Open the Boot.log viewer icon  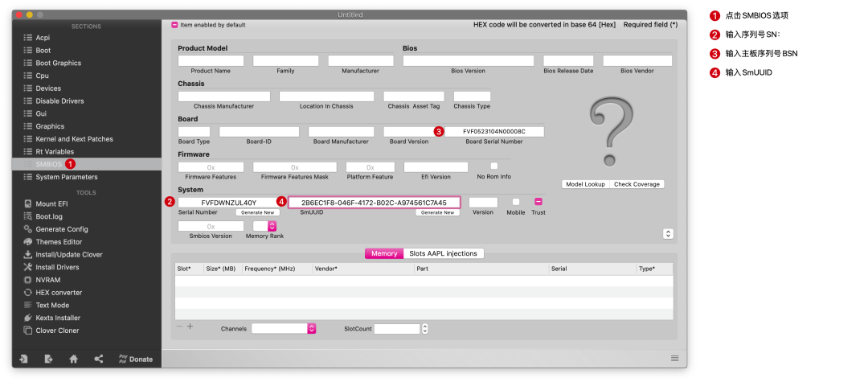(27, 216)
